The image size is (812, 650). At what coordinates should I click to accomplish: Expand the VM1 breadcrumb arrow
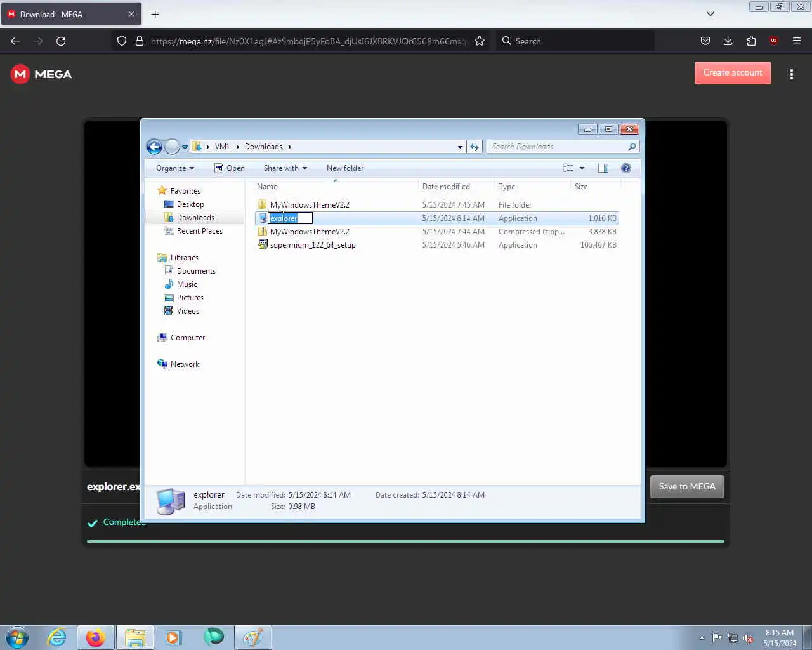(237, 147)
